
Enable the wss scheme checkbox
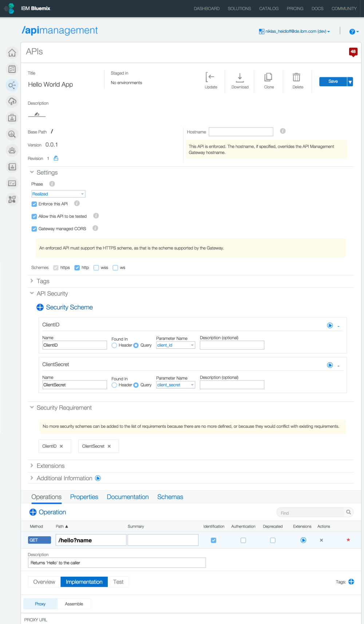pos(96,268)
